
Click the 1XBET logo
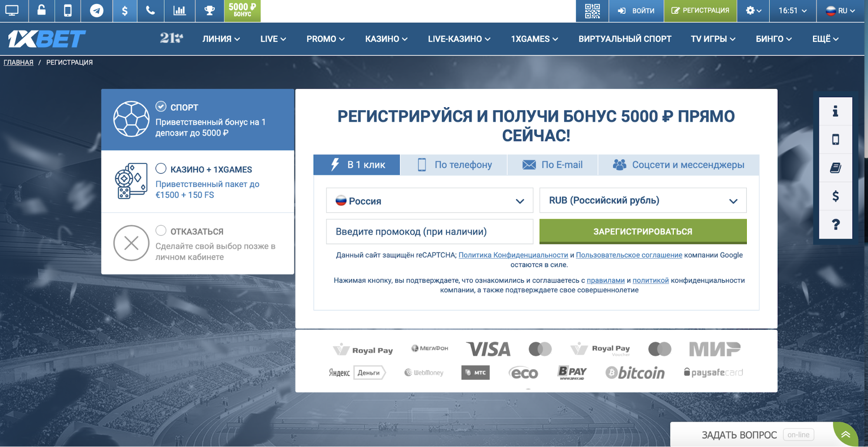[x=47, y=39]
